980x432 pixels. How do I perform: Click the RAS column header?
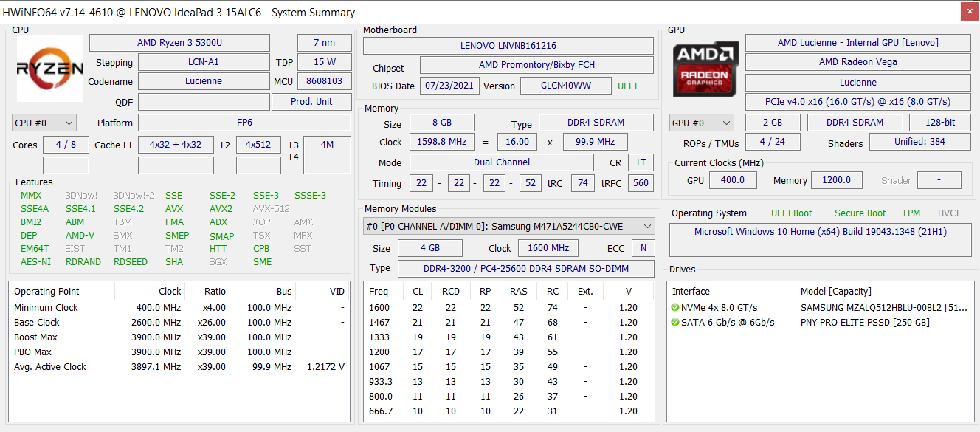click(519, 292)
